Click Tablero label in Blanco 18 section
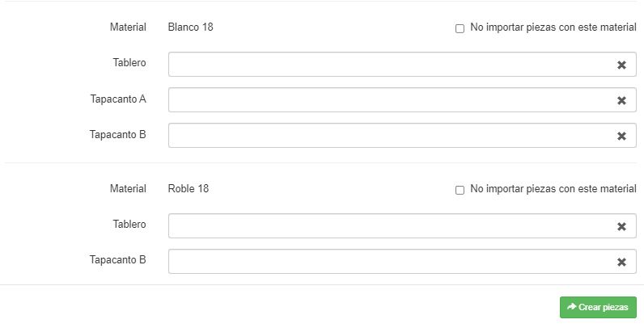Screen dimensions: 644x328 [129, 63]
